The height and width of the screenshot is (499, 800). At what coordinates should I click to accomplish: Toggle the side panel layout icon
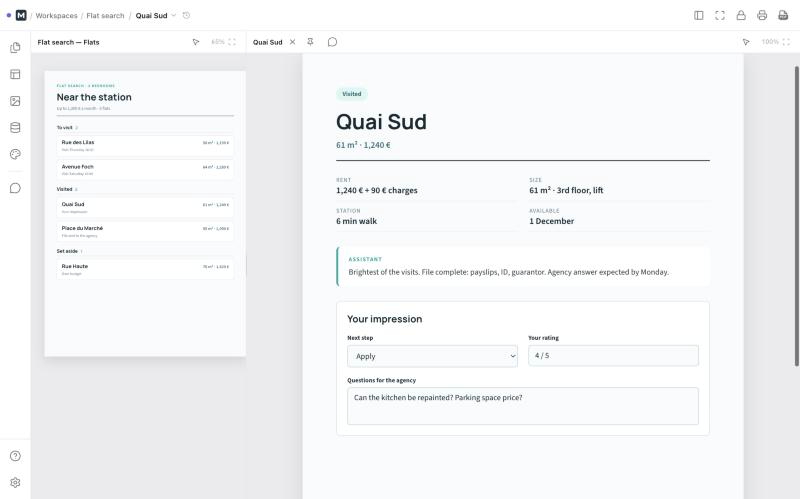[698, 15]
